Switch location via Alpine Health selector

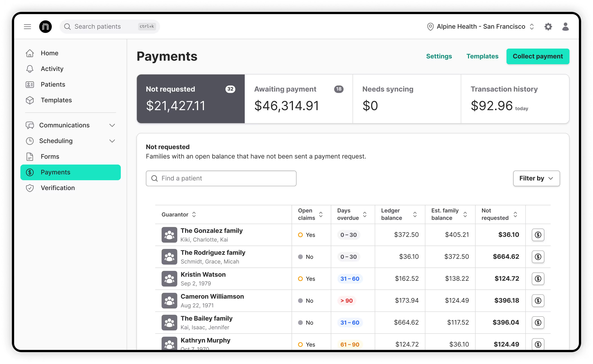[x=481, y=26]
